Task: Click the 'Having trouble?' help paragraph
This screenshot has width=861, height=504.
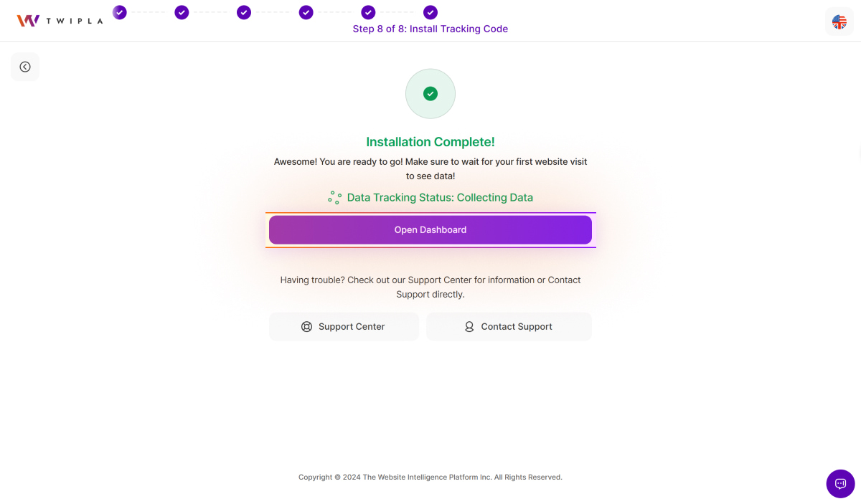Action: tap(430, 287)
